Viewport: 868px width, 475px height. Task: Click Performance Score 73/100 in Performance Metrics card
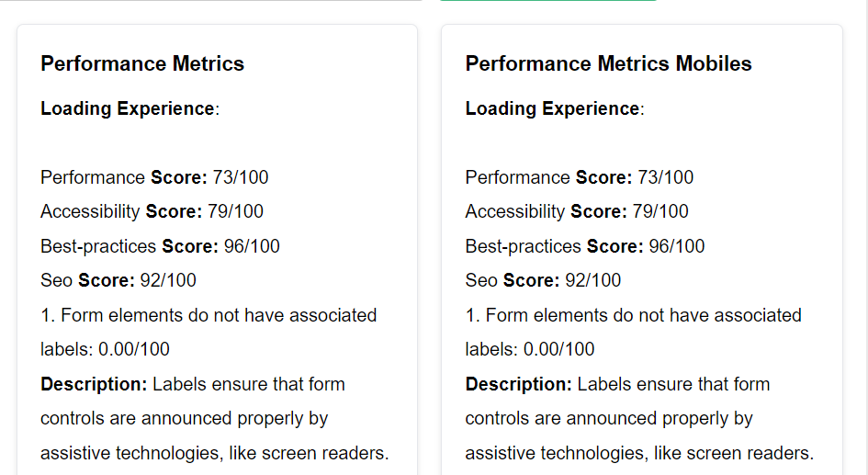click(154, 177)
